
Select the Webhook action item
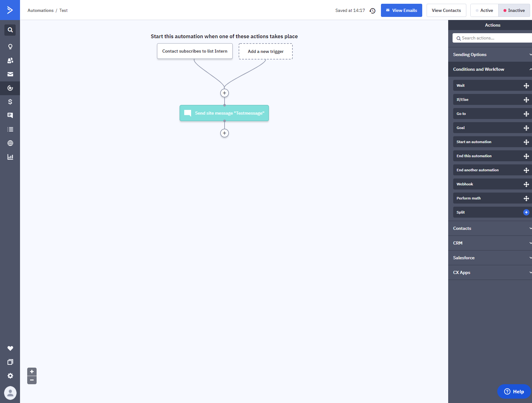pyautogui.click(x=492, y=184)
